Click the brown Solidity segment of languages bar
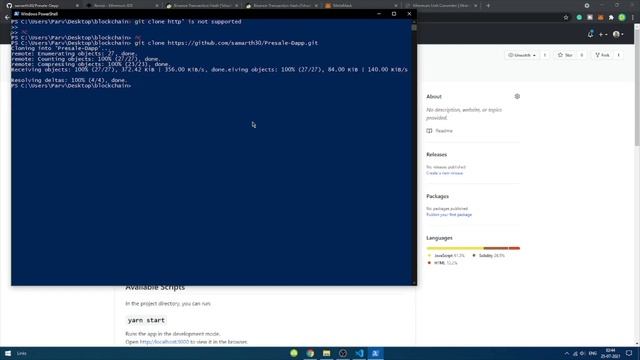 click(x=496, y=248)
